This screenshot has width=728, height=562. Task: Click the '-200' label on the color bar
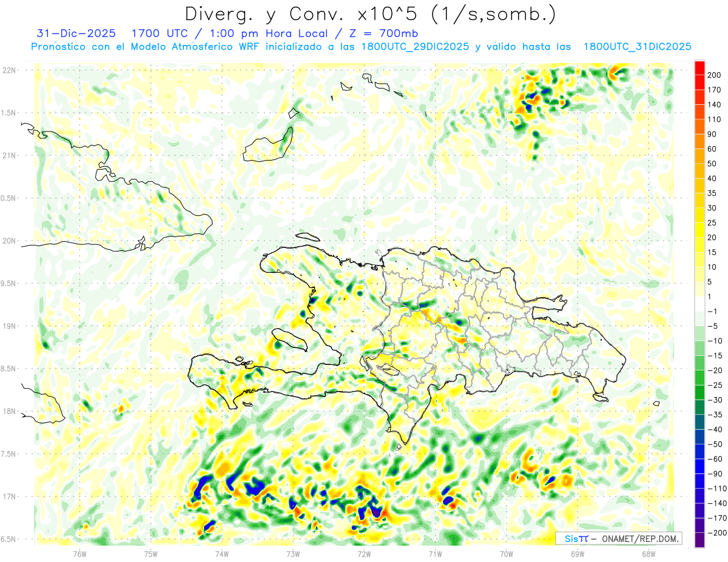click(x=716, y=533)
